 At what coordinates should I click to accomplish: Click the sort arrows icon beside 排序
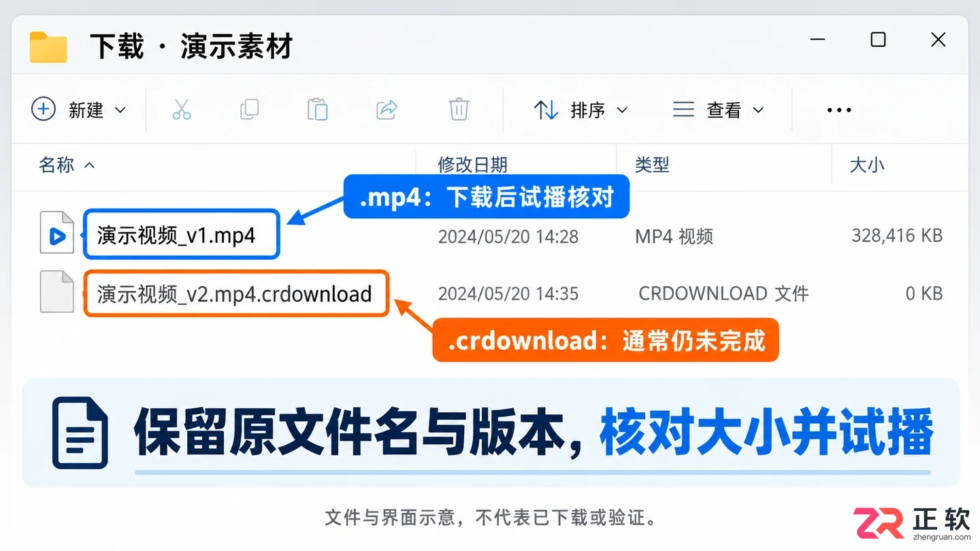pyautogui.click(x=546, y=110)
